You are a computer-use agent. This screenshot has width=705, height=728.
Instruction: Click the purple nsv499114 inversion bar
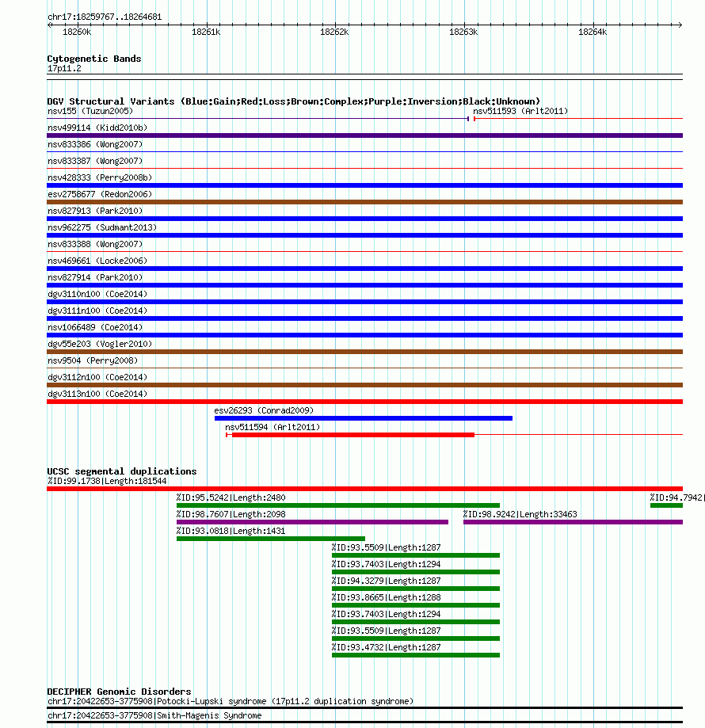365,135
